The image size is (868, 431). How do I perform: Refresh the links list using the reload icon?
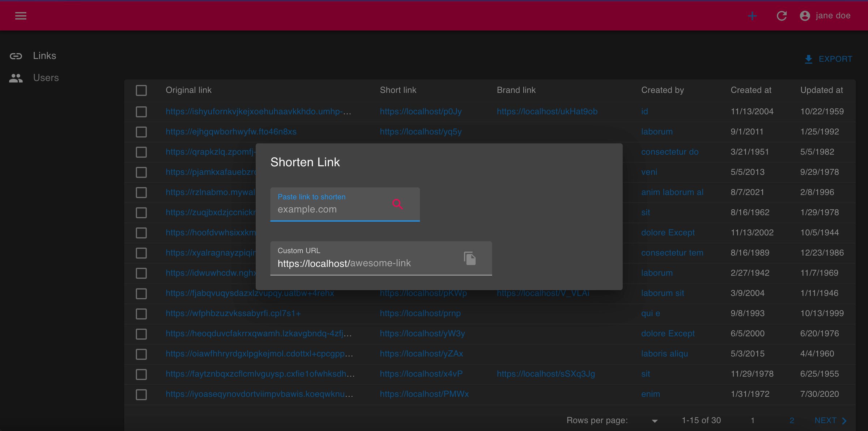pyautogui.click(x=782, y=16)
